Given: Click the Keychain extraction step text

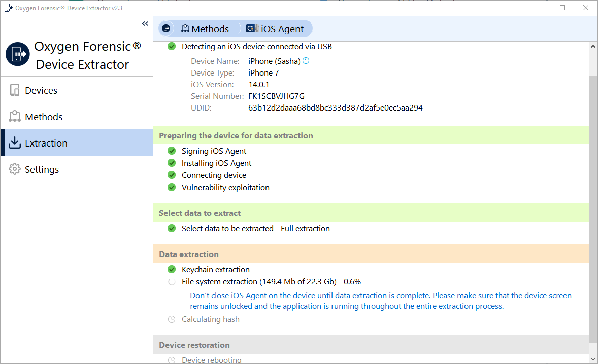Looking at the screenshot, I should click(x=215, y=270).
